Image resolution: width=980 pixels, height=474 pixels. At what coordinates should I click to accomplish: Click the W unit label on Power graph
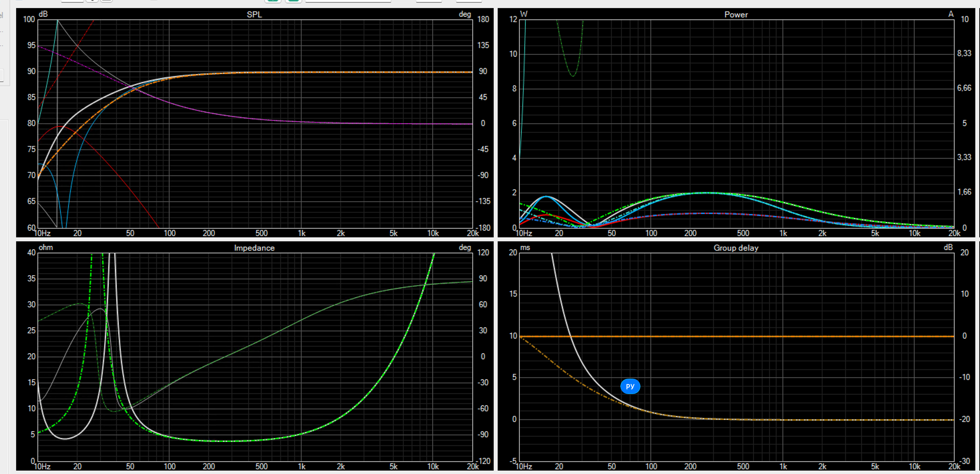[x=523, y=14]
